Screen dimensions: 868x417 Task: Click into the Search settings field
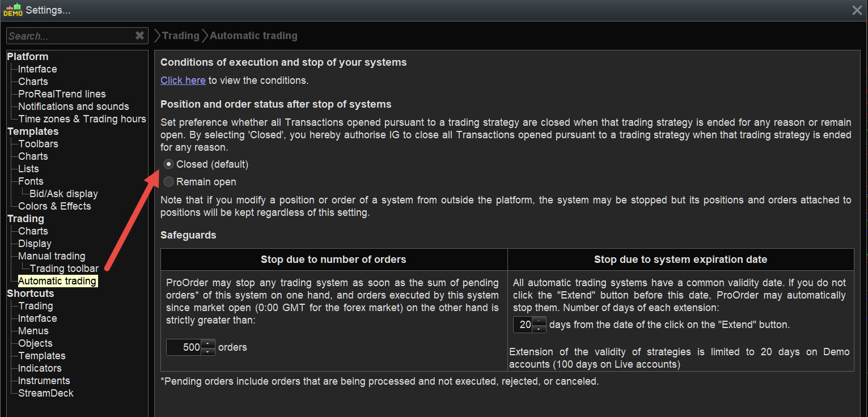(68, 36)
